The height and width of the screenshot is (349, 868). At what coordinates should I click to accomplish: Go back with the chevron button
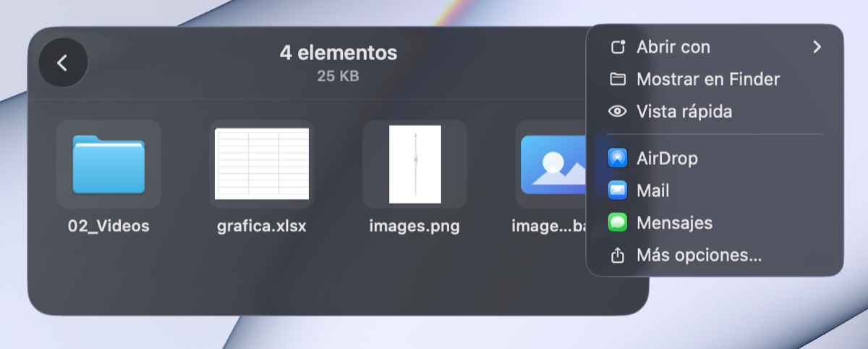click(x=63, y=63)
